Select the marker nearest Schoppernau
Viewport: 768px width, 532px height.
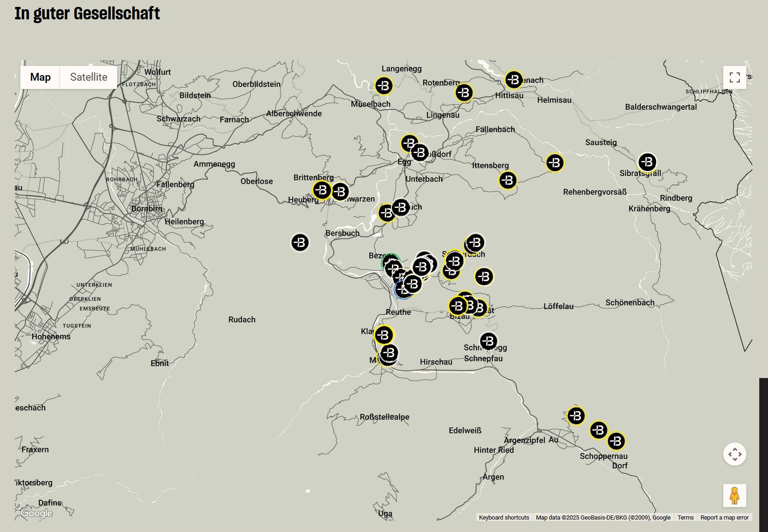(x=616, y=441)
